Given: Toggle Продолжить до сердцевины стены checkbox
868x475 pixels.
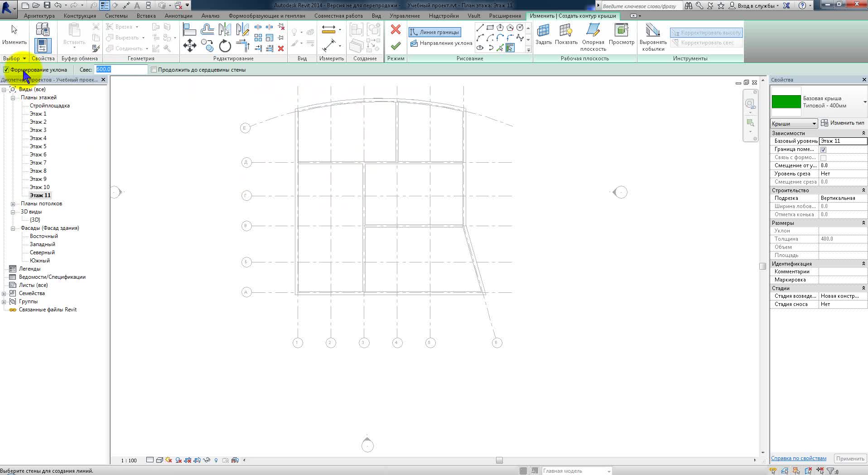Looking at the screenshot, I should point(154,70).
